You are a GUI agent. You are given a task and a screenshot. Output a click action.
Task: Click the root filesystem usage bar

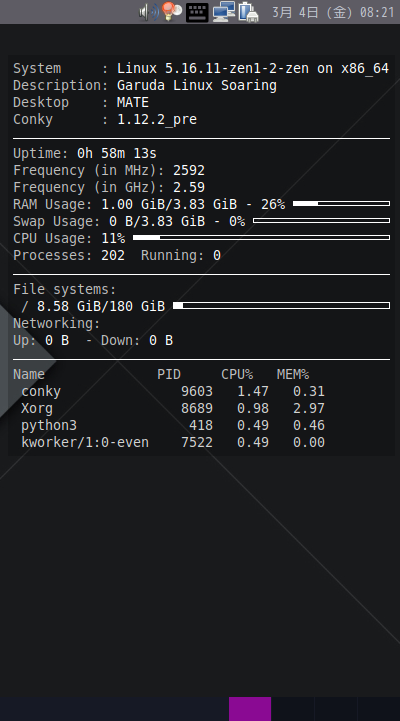[x=281, y=306]
